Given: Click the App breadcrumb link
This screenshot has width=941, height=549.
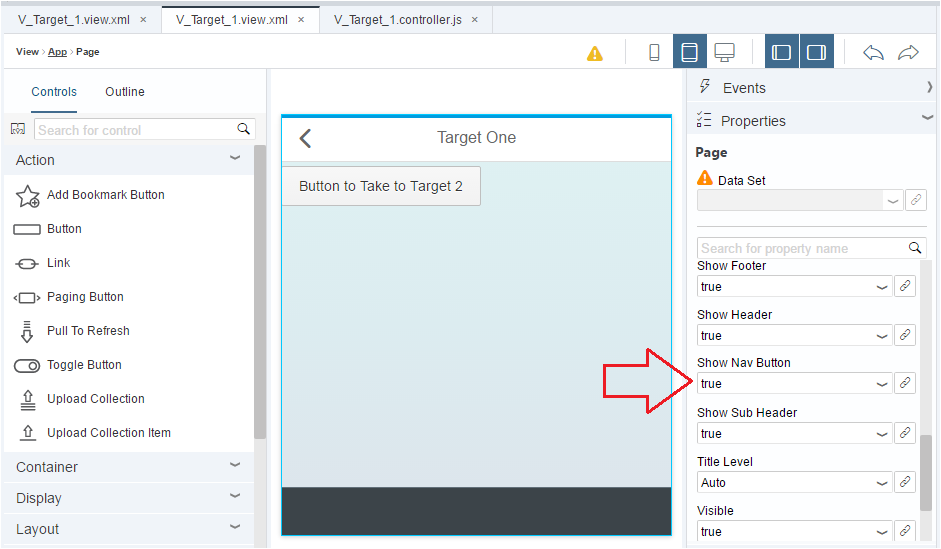Looking at the screenshot, I should click(x=58, y=52).
